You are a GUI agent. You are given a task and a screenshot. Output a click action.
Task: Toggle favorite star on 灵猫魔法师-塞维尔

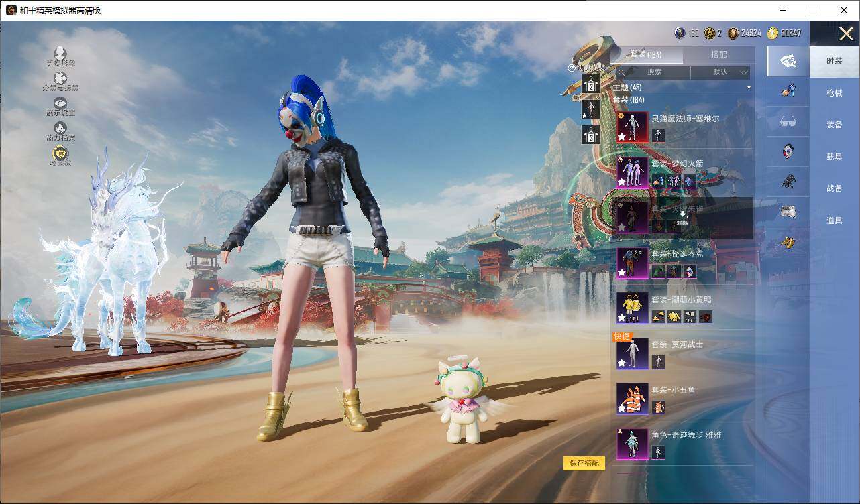point(622,137)
